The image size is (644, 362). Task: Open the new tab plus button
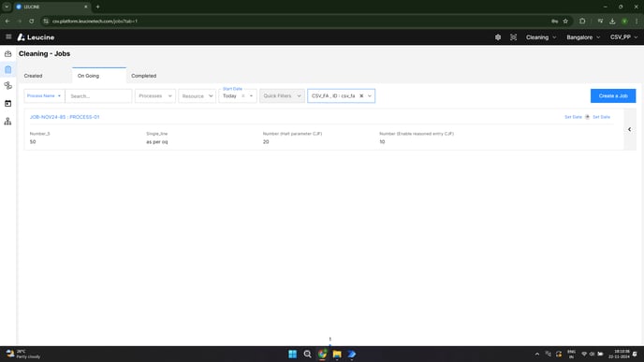pos(97,7)
